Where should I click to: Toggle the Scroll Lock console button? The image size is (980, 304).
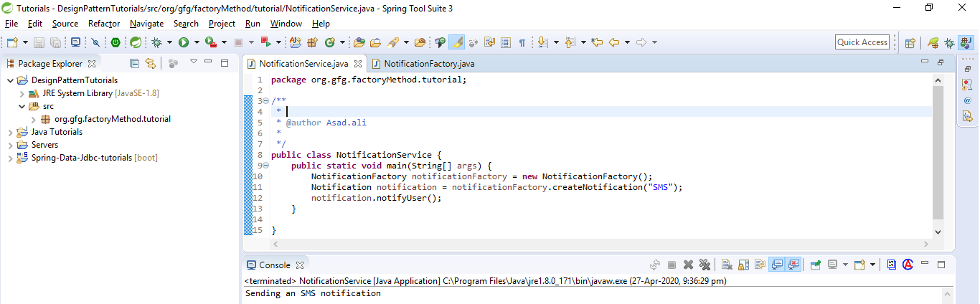pos(743,265)
